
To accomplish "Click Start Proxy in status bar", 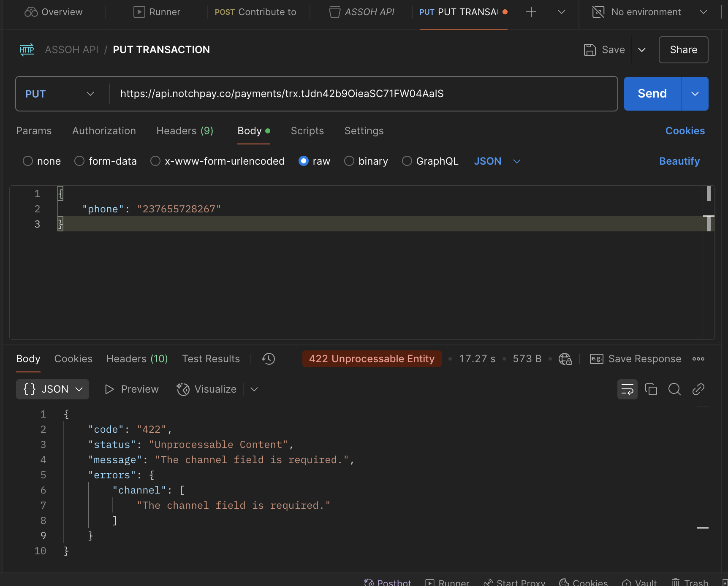I will (514, 583).
